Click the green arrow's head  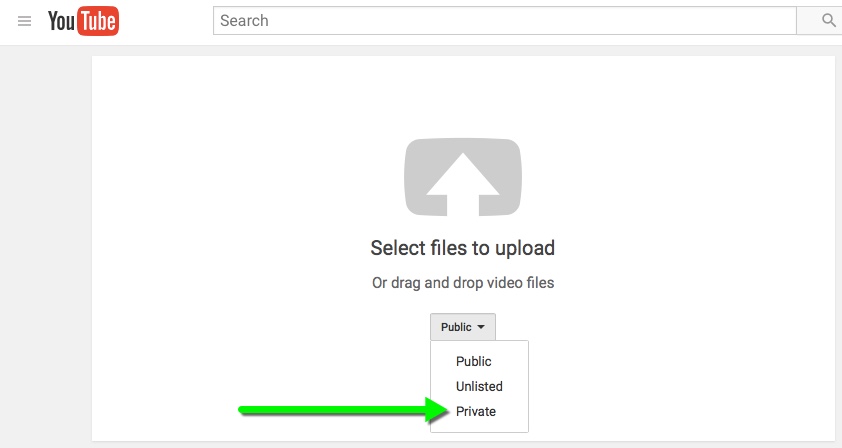pos(434,410)
